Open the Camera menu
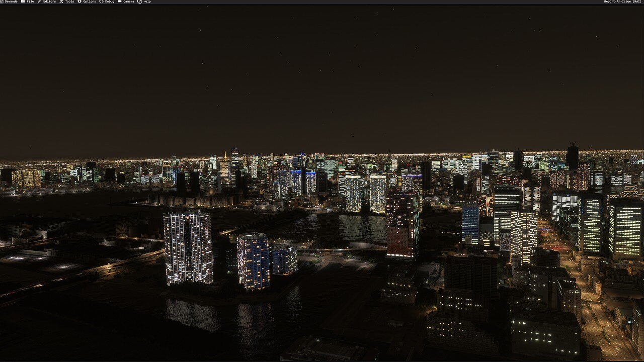 coord(129,2)
